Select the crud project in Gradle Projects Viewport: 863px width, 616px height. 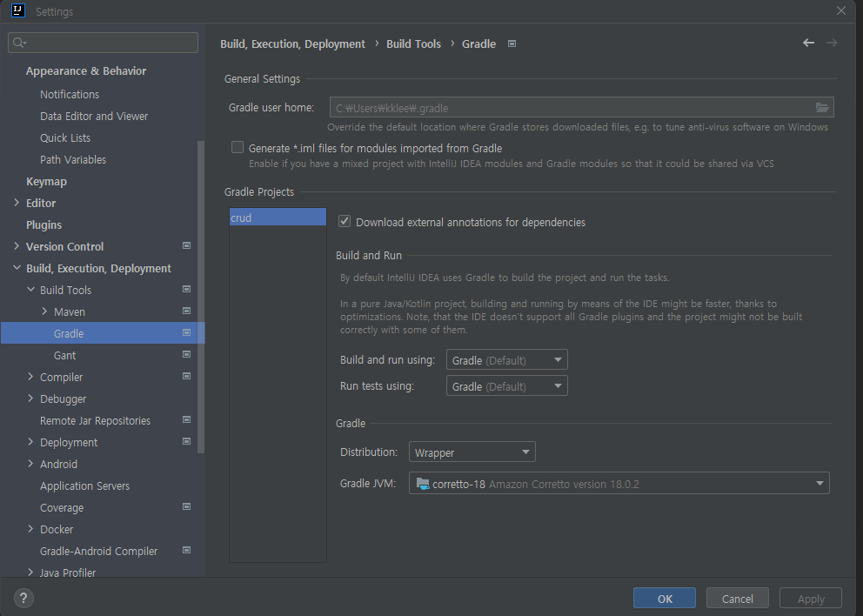click(278, 217)
